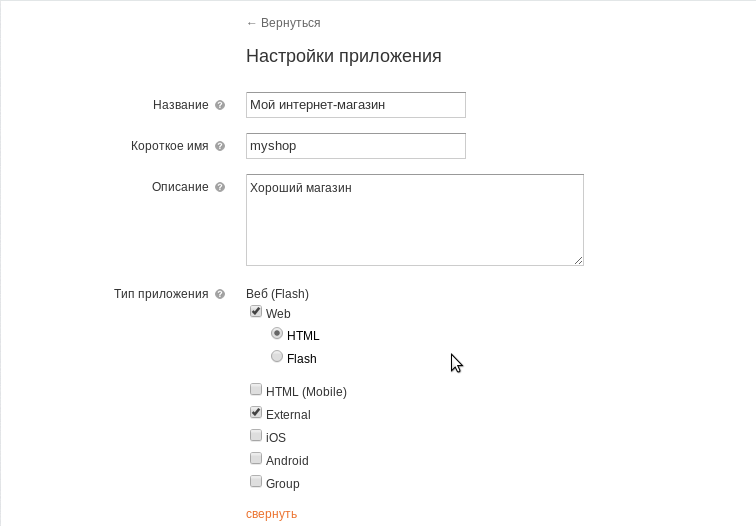Screen dimensions: 756x526
Task: Collapse app types via свернуть link
Action: (271, 514)
